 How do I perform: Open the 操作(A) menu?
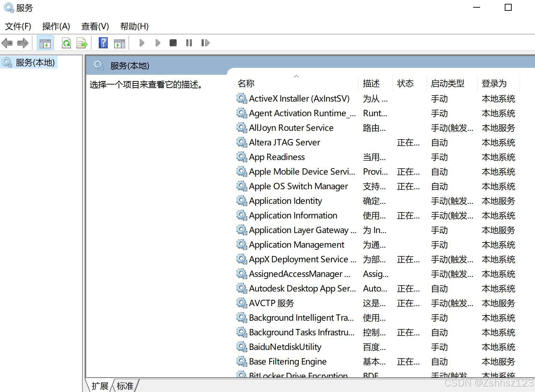point(56,26)
